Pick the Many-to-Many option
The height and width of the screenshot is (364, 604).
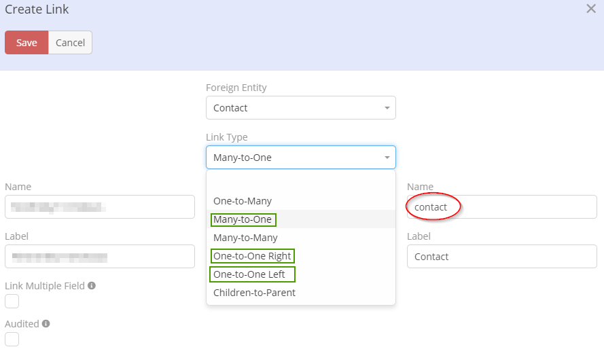coord(245,238)
